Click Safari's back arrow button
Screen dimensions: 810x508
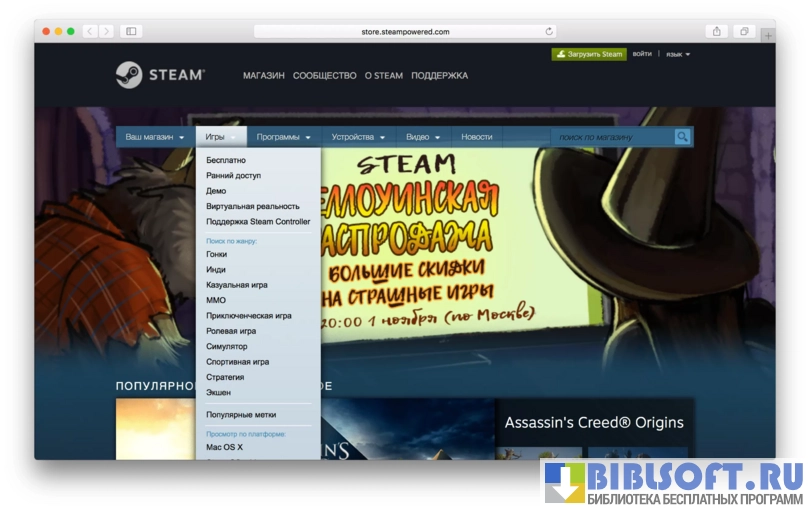click(x=90, y=31)
